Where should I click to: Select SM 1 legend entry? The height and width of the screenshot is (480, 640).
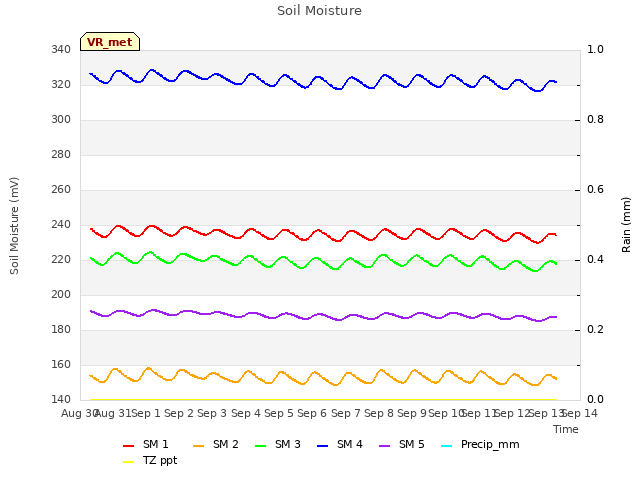(x=146, y=444)
